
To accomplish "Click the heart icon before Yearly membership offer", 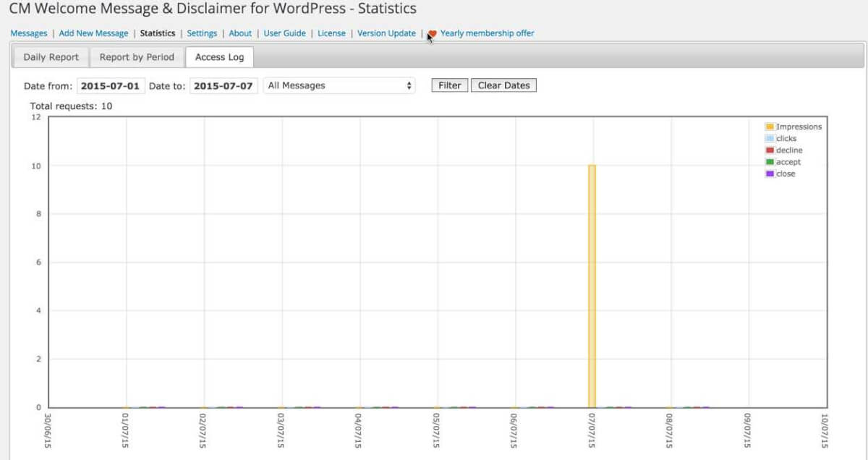I will coord(433,33).
